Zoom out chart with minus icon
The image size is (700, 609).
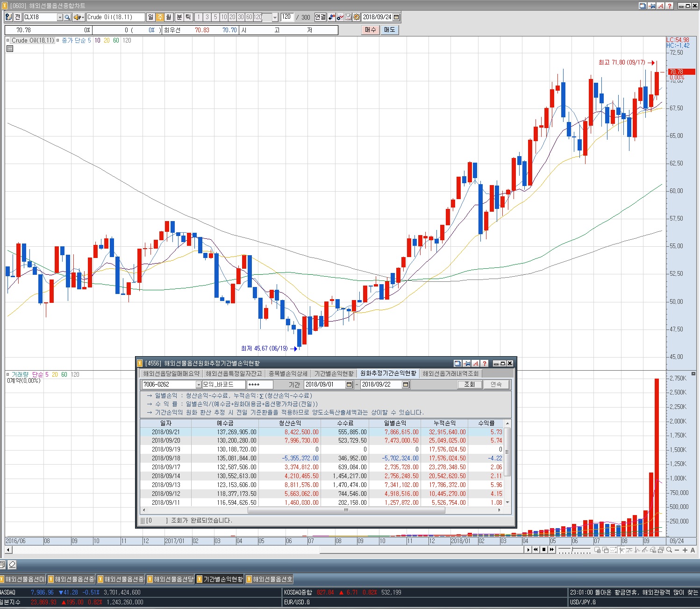pos(677,550)
